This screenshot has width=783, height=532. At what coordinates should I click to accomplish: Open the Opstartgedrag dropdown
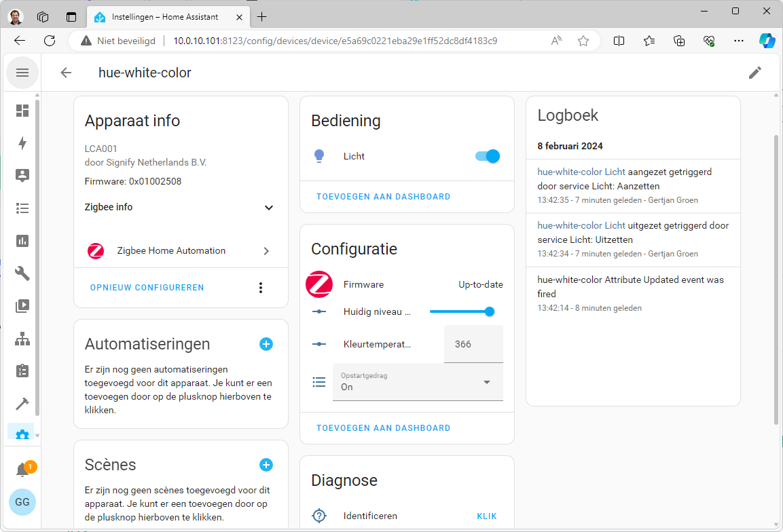coord(418,382)
